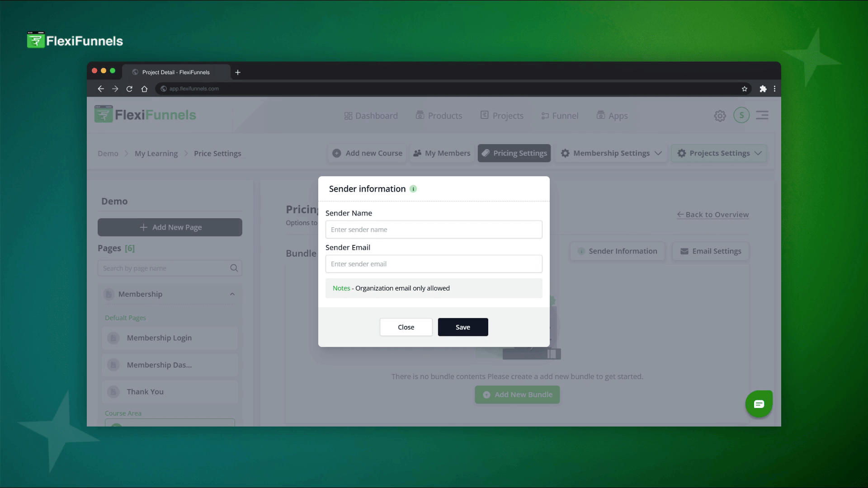The image size is (868, 488).
Task: Bookmark page with the star icon
Action: click(745, 89)
